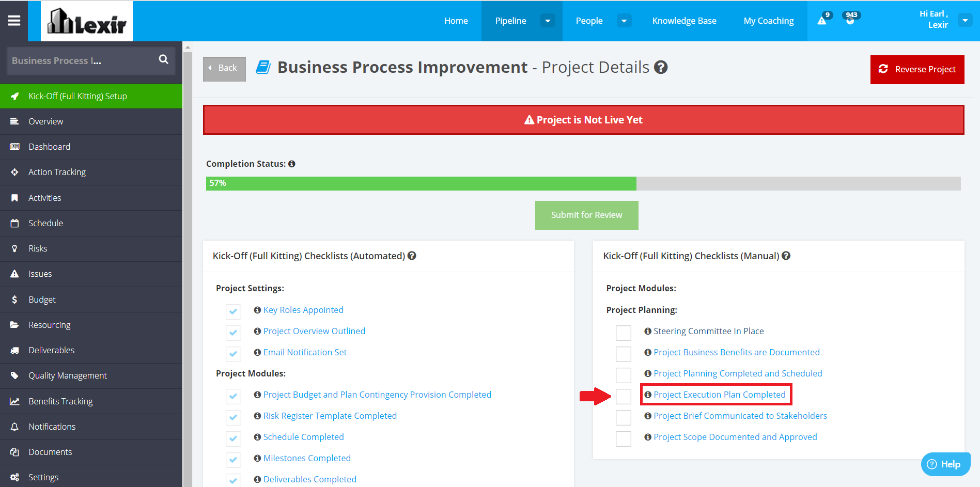Open the user account dropdown arrow

pos(965,20)
